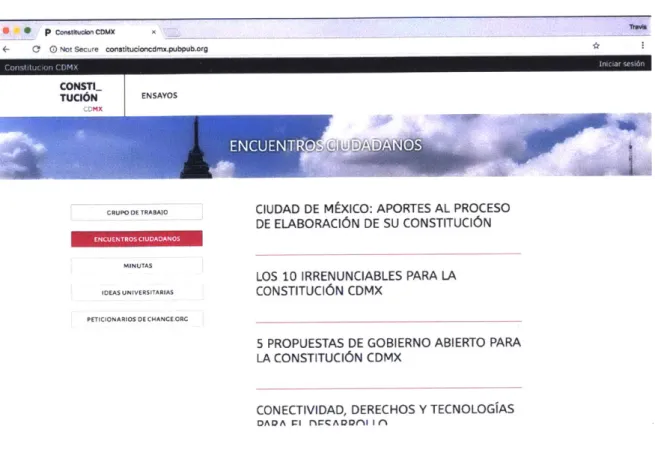Click the ENCUENTROS CIUDADANOS banner heading
This screenshot has height=465, width=655.
point(325,145)
